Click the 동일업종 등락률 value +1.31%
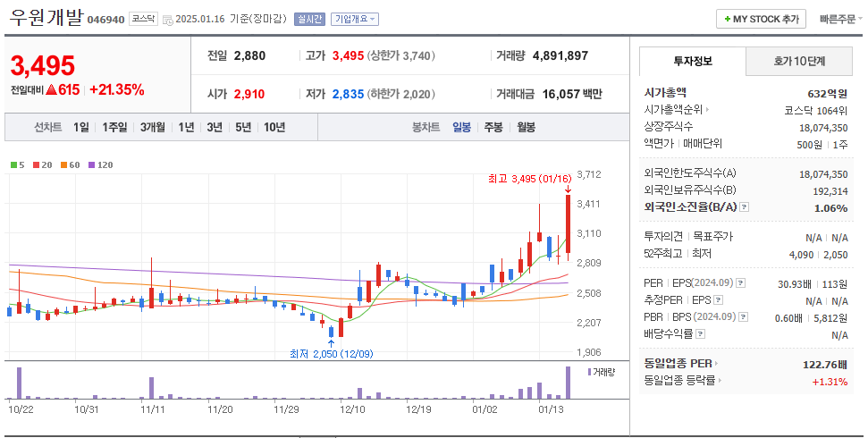The height and width of the screenshot is (438, 868). 830,382
